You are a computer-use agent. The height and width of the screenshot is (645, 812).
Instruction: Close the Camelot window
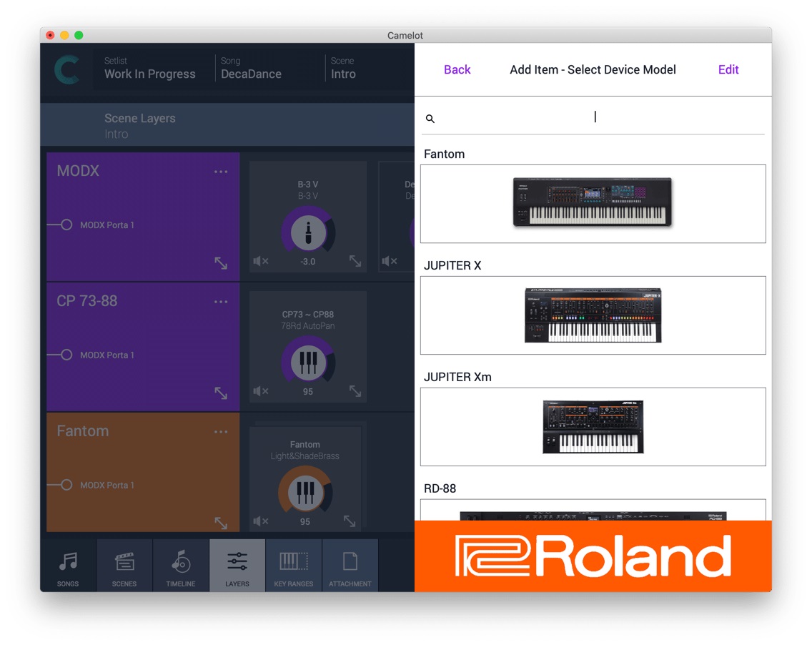pyautogui.click(x=50, y=35)
